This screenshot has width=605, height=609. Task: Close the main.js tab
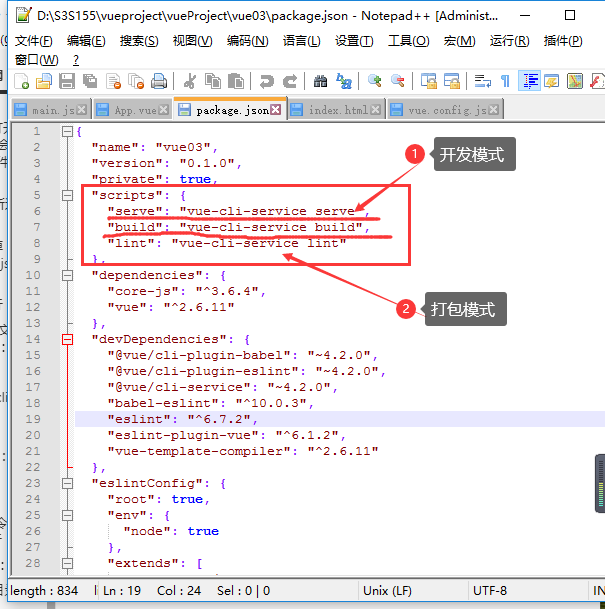point(82,110)
